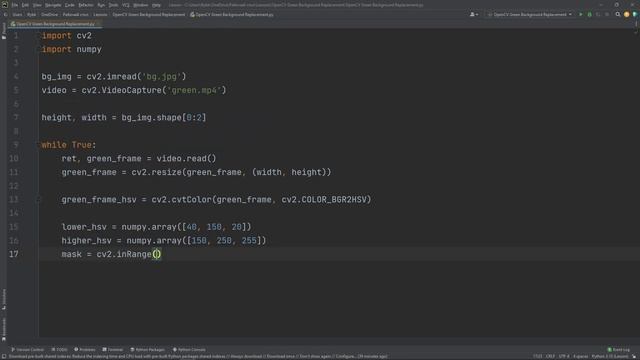Click the PyCharm application logo icon
The image size is (640, 360).
pyautogui.click(x=5, y=5)
